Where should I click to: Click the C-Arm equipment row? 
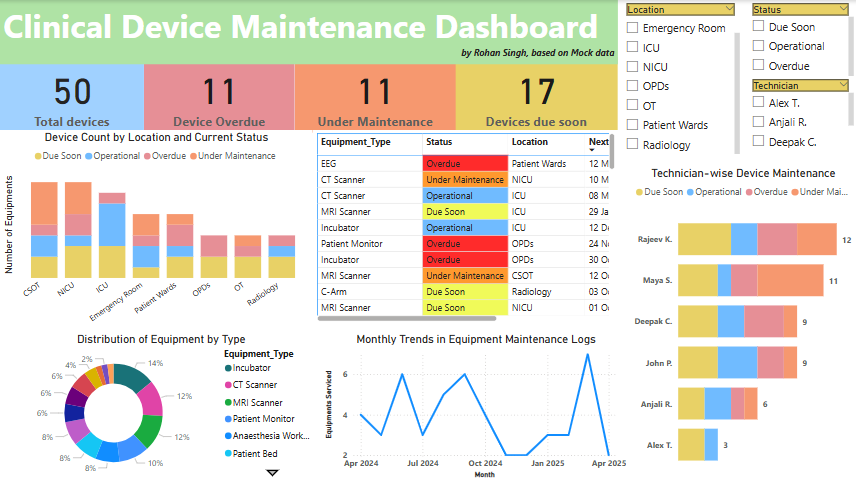tap(464, 292)
